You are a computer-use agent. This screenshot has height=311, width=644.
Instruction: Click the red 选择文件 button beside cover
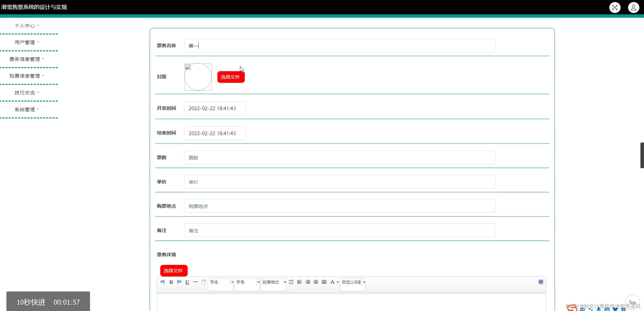tap(231, 77)
